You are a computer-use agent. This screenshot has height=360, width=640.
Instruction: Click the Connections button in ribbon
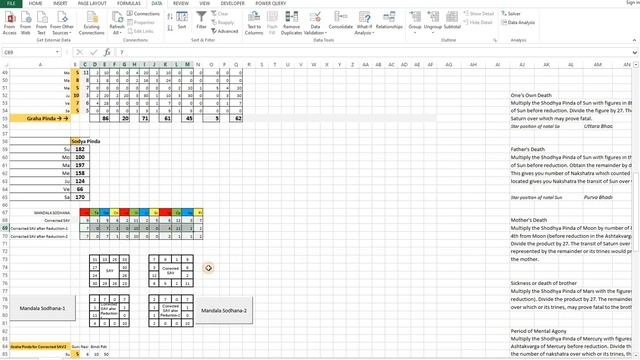143,13
